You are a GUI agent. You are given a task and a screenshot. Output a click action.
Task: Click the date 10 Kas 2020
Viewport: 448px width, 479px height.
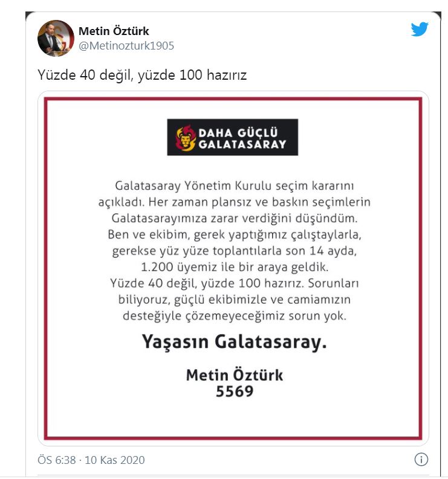coord(115,460)
